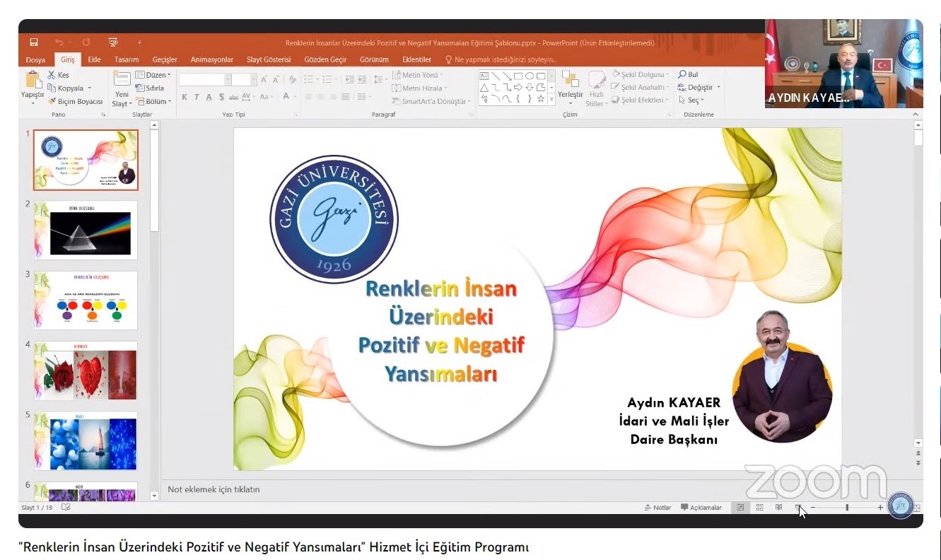Click Değiştir replace button

[699, 87]
